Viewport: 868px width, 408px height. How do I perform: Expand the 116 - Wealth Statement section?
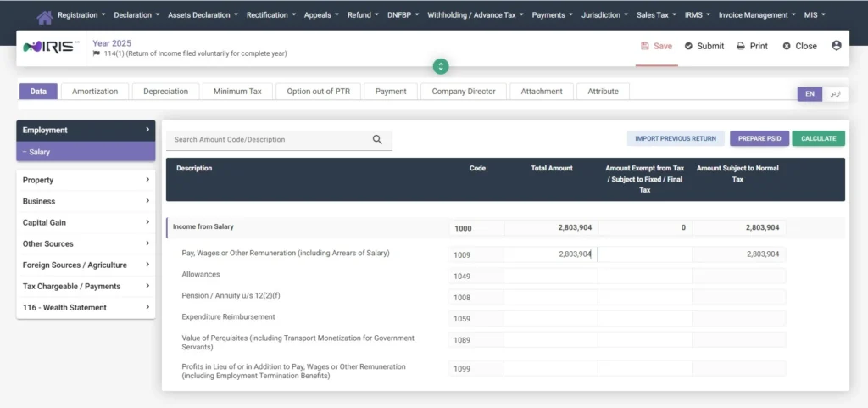[86, 307]
